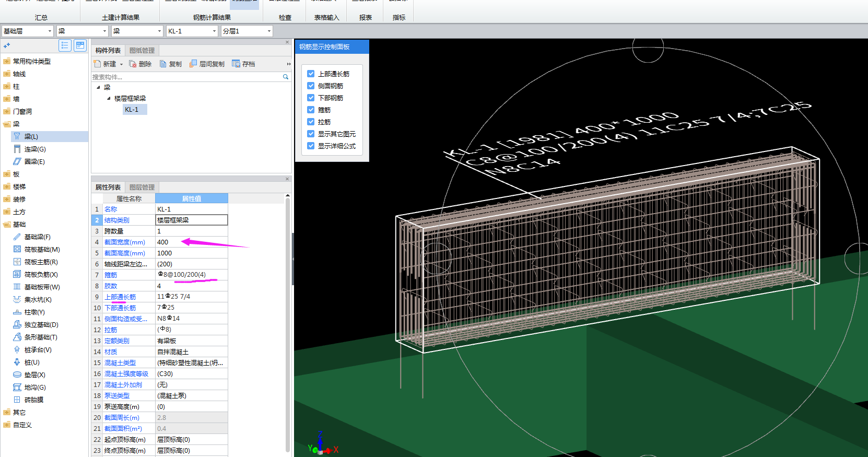
Task: Select the 桩(U) pile icon
Action: point(17,362)
